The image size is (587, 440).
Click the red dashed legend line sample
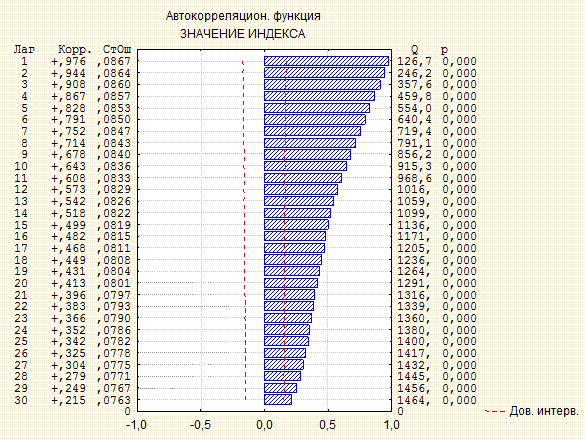click(495, 411)
